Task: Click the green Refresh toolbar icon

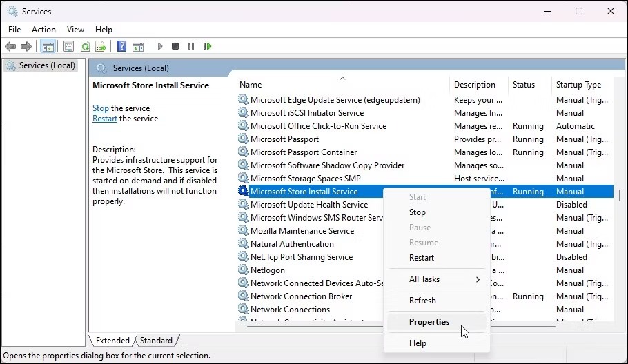Action: [x=85, y=46]
